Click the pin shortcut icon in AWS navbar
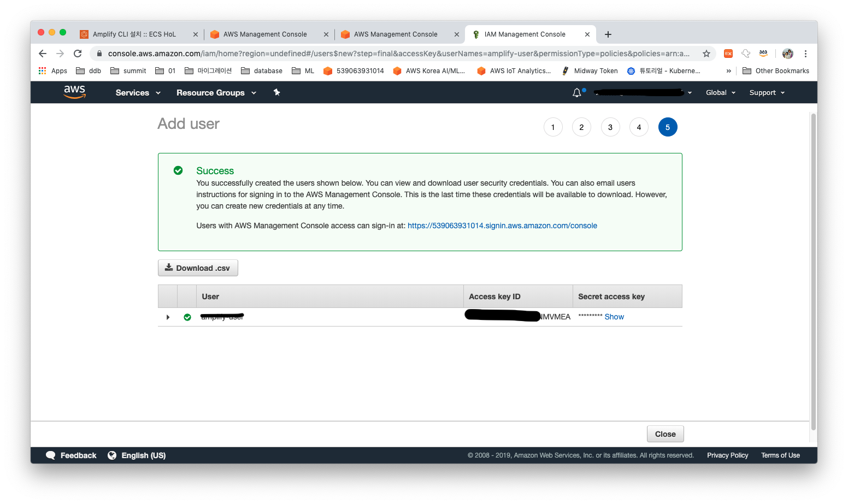 point(276,92)
